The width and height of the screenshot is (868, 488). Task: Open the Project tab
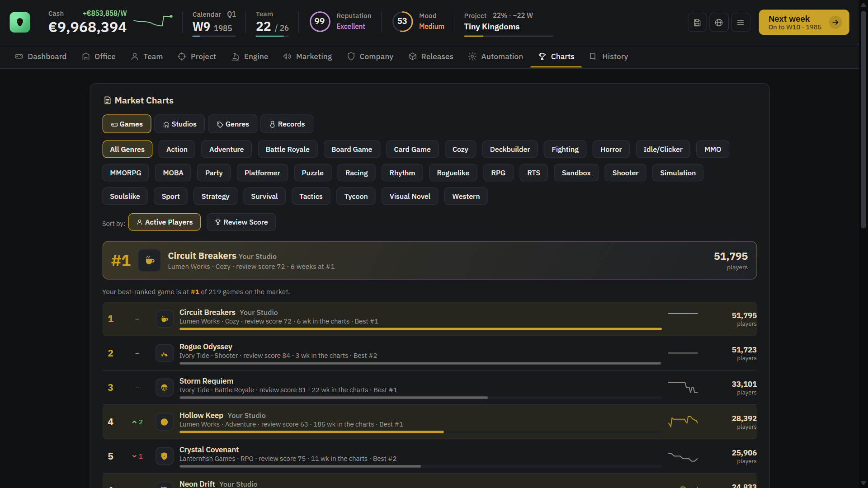[197, 56]
